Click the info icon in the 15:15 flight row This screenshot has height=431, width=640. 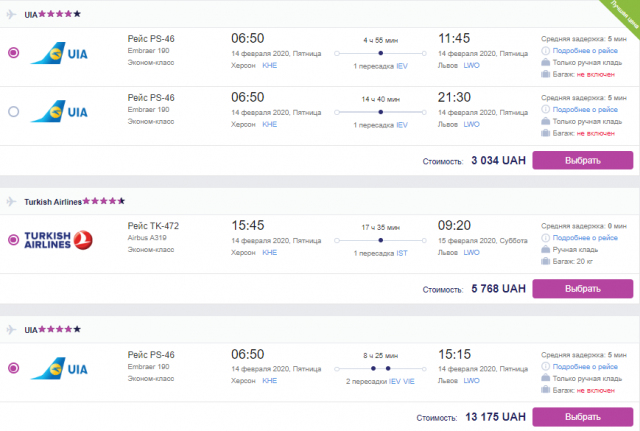[545, 366]
